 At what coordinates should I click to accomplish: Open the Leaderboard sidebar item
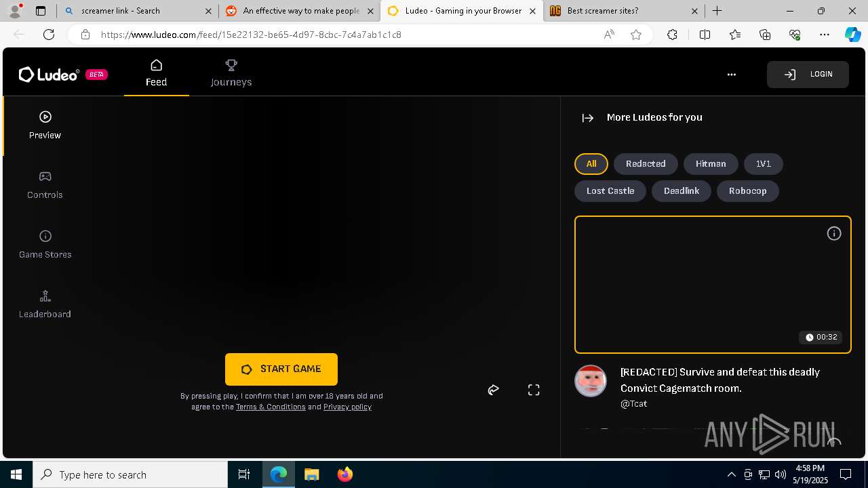pyautogui.click(x=45, y=305)
